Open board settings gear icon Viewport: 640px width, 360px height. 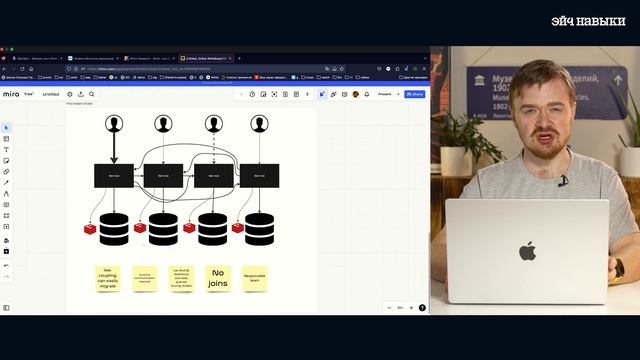[70, 94]
